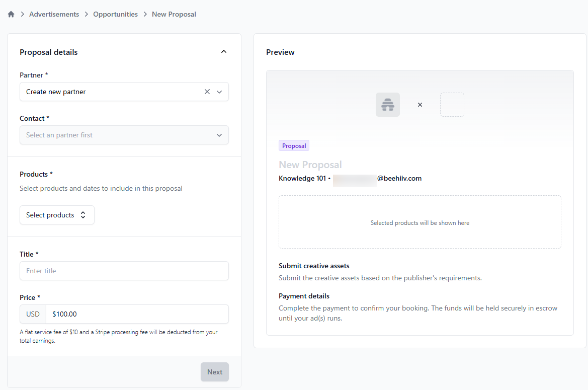Open the Contact dropdown
This screenshot has width=588, height=390.
point(124,135)
